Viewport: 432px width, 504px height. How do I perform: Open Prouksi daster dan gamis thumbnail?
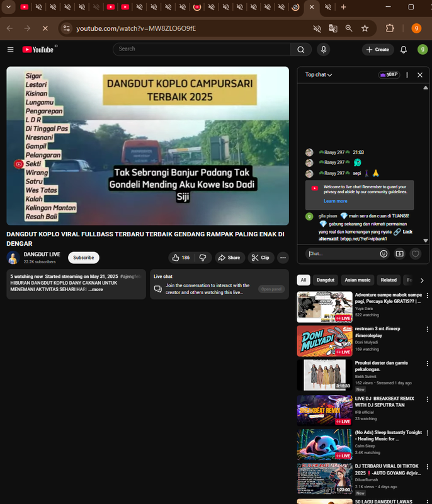325,375
